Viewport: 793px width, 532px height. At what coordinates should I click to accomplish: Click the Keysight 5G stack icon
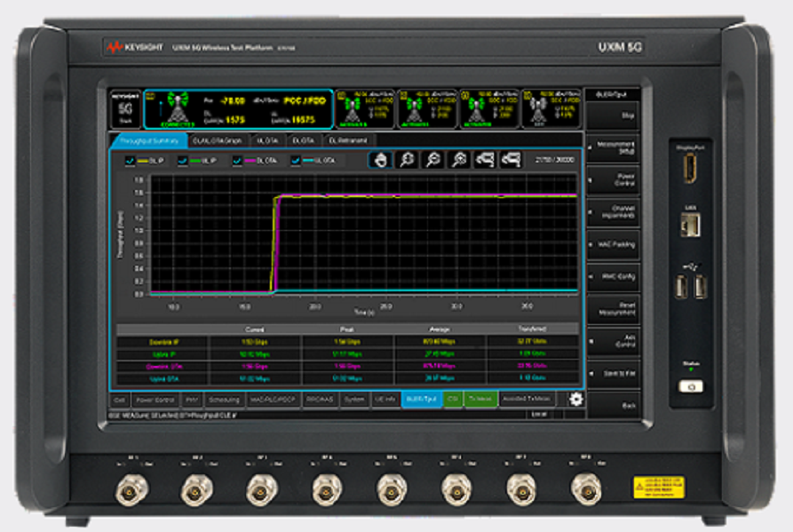pyautogui.click(x=123, y=107)
